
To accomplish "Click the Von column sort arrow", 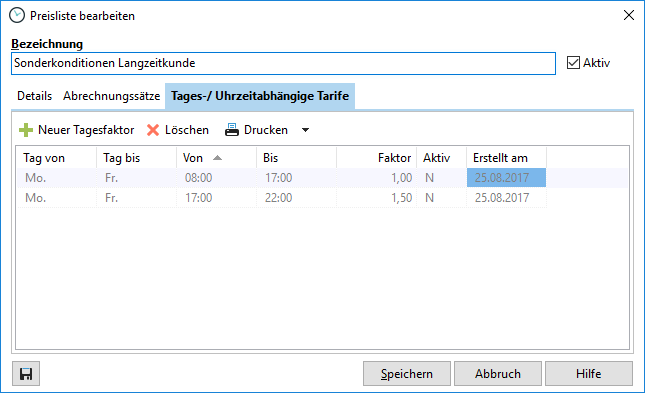I will 218,158.
